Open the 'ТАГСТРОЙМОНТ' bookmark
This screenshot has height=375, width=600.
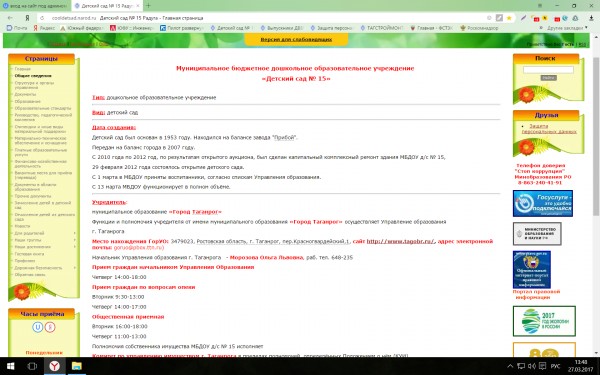click(382, 28)
